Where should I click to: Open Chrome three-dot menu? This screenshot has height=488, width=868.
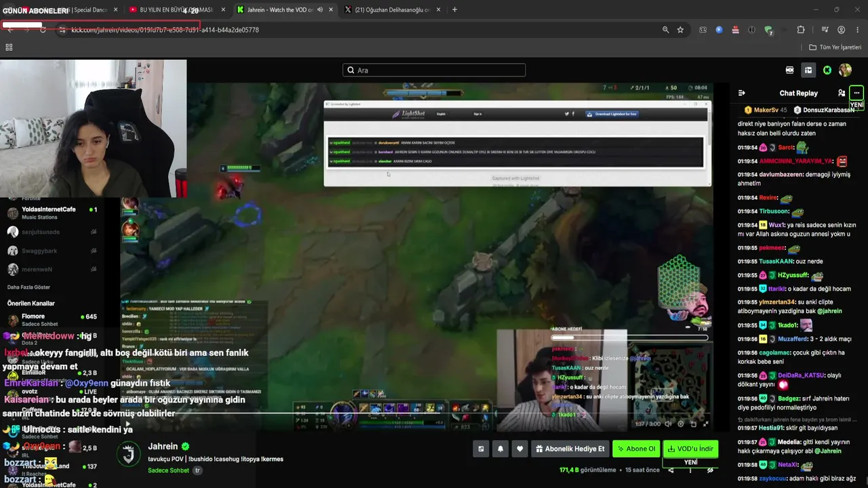(x=856, y=30)
